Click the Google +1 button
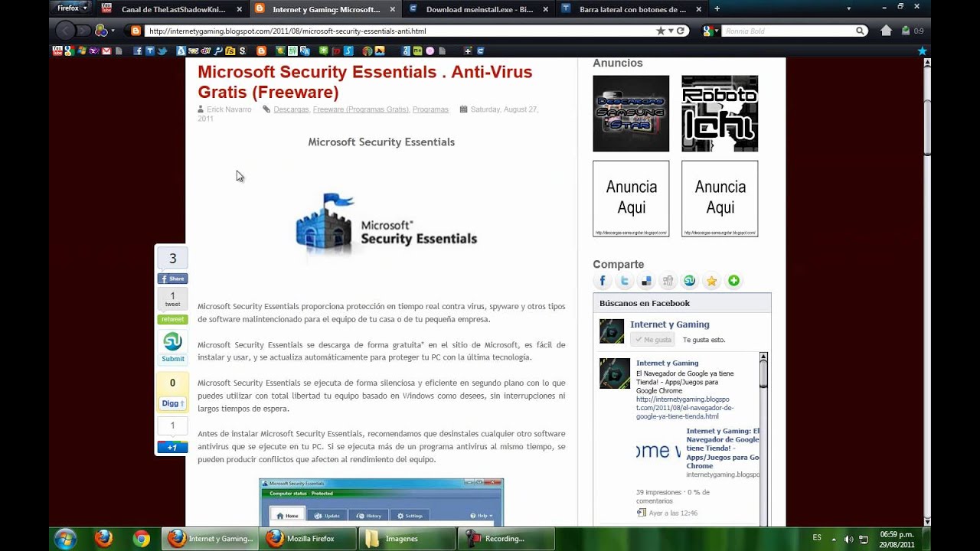The height and width of the screenshot is (551, 980). (x=172, y=447)
